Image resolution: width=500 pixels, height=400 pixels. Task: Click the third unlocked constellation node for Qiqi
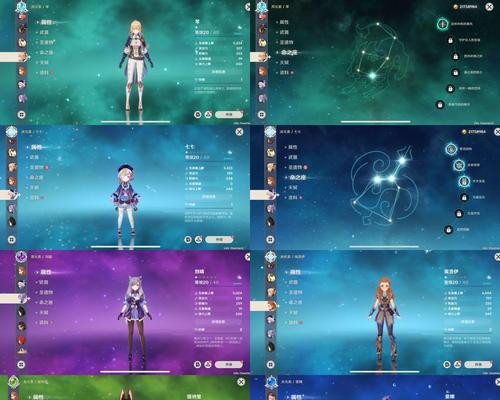464,181
